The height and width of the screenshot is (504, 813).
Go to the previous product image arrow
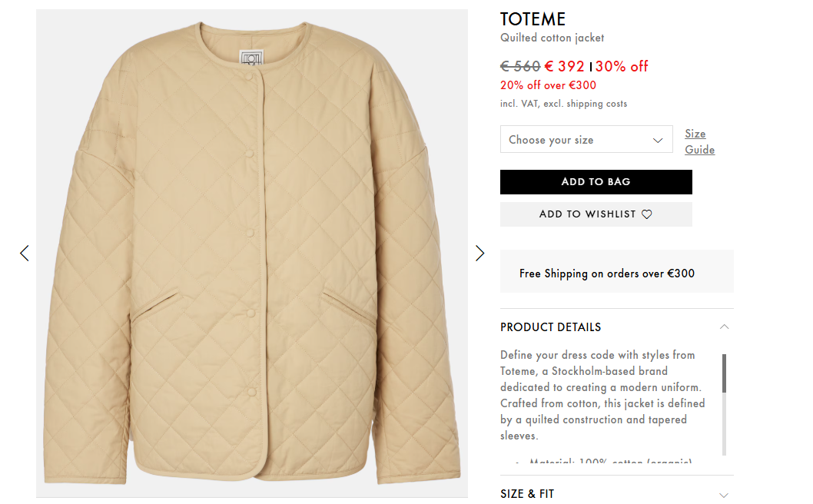(x=25, y=253)
